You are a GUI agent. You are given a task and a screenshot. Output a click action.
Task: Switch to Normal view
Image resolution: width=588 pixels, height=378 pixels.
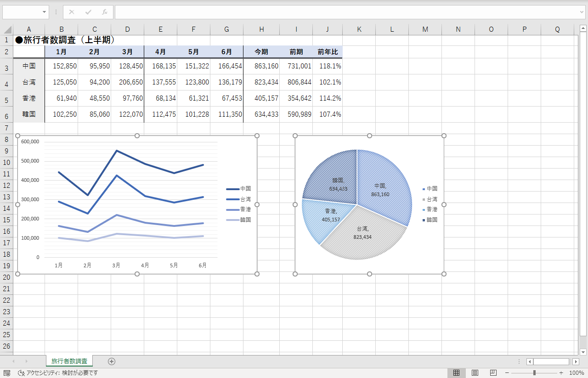pos(457,372)
